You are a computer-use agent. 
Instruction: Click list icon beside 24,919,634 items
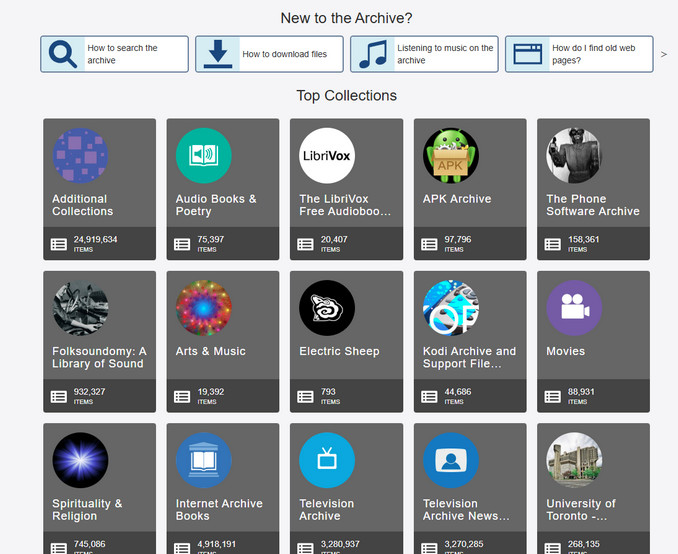59,244
